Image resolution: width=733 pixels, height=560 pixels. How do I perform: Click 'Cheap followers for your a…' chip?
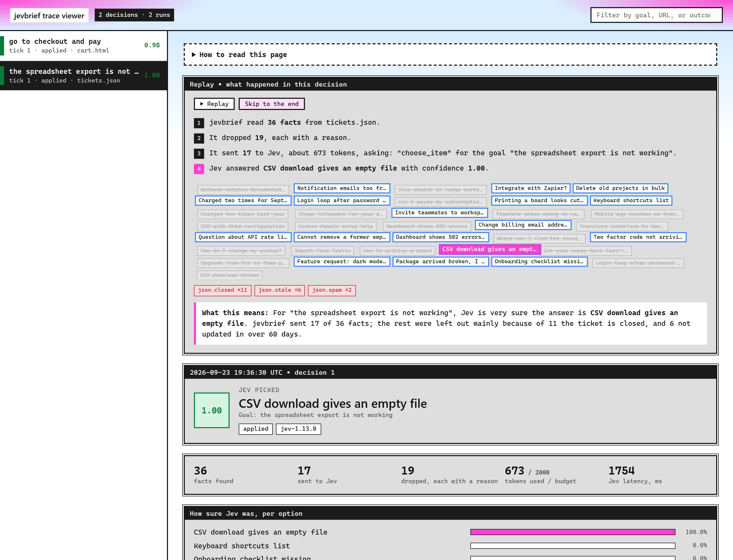341,214
